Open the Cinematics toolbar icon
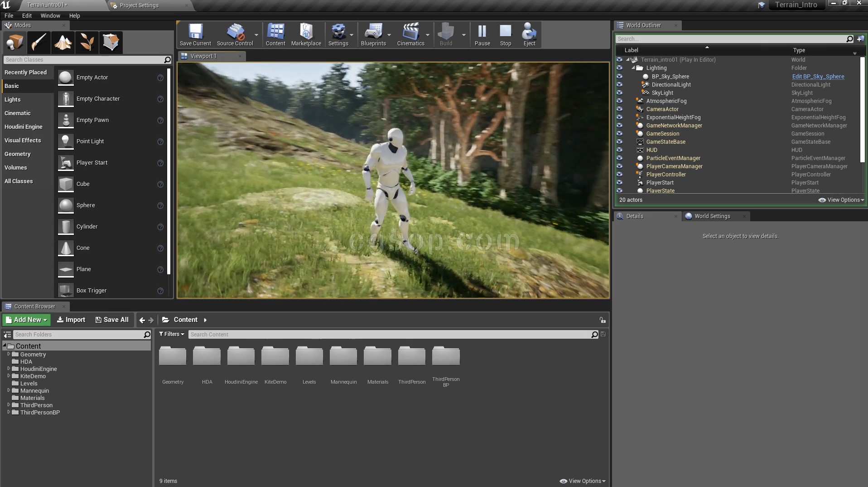This screenshot has width=868, height=487. point(410,35)
